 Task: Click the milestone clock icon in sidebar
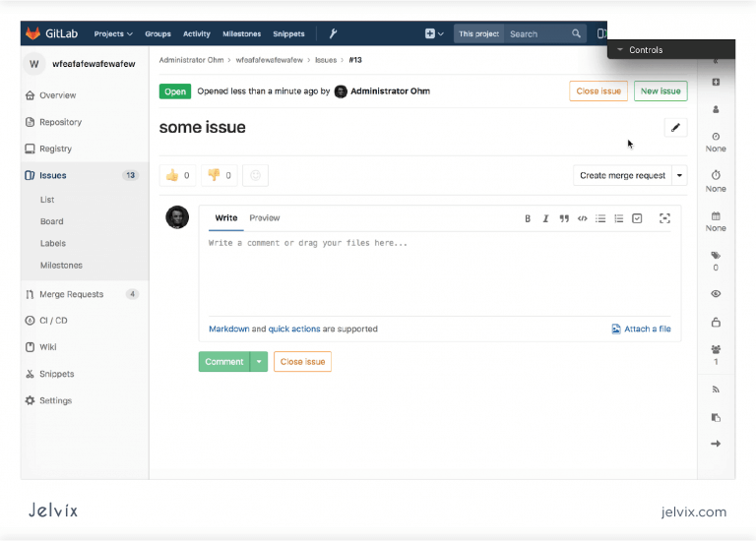point(716,137)
